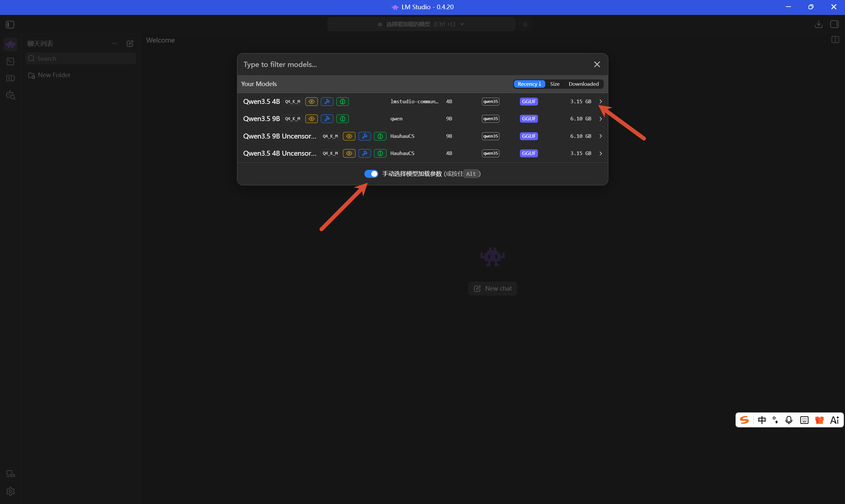Click tool-use hammer icon on Qwen3.5 4B

(327, 102)
